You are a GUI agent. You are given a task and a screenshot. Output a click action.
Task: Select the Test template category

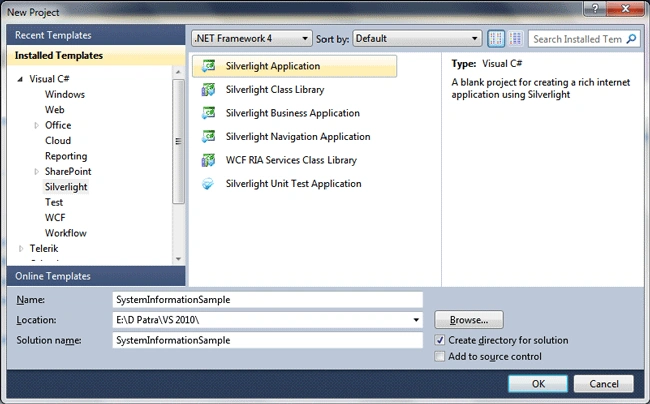[x=54, y=202]
